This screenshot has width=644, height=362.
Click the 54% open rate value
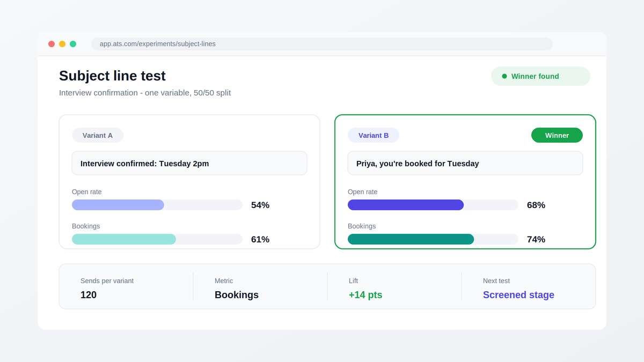(260, 205)
